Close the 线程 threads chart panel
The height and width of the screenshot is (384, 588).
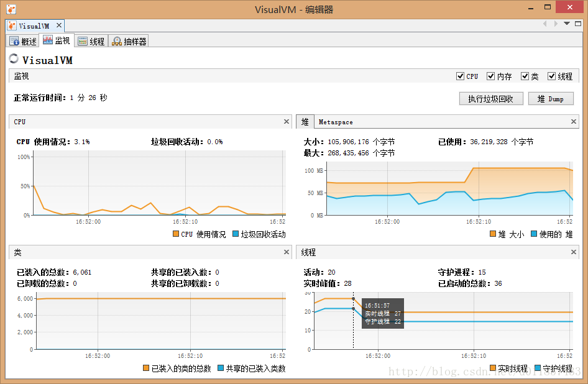(x=573, y=252)
